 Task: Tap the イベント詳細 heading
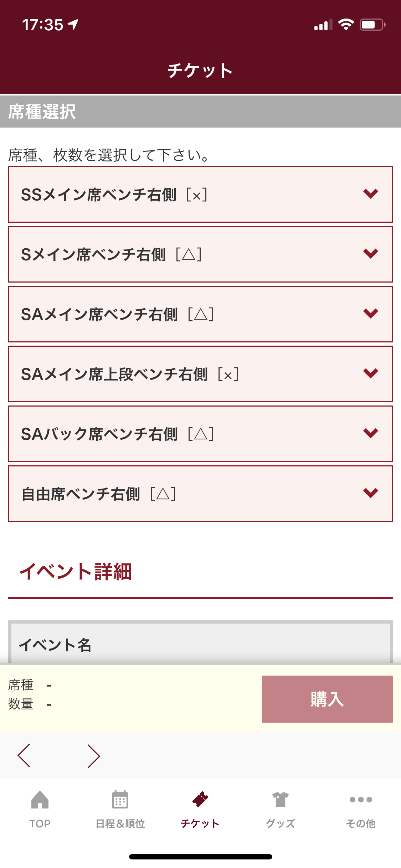[76, 572]
